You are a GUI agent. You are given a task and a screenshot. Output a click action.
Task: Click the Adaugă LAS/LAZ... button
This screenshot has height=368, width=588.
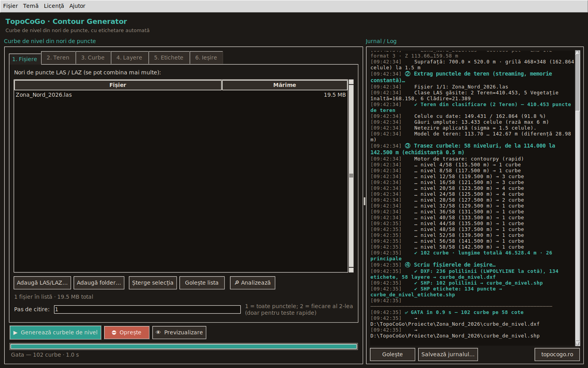click(x=42, y=283)
